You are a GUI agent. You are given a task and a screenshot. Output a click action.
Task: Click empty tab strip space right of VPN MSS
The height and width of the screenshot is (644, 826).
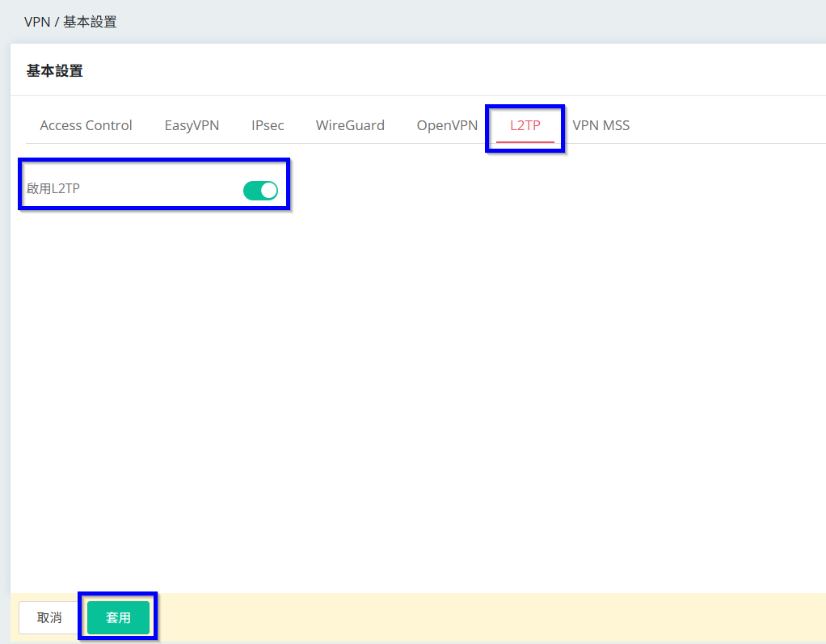click(x=727, y=125)
